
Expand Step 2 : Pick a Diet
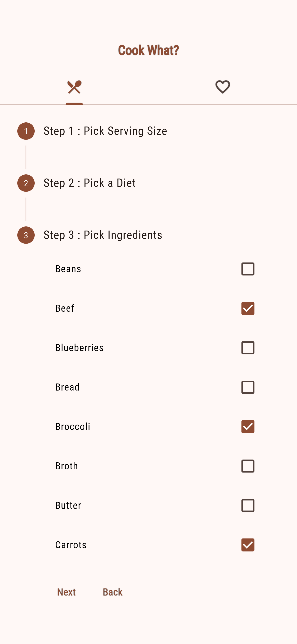[x=90, y=183]
